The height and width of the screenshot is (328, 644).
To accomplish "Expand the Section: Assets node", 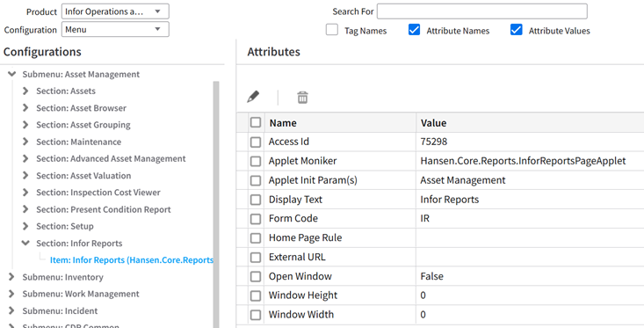I will coord(25,91).
